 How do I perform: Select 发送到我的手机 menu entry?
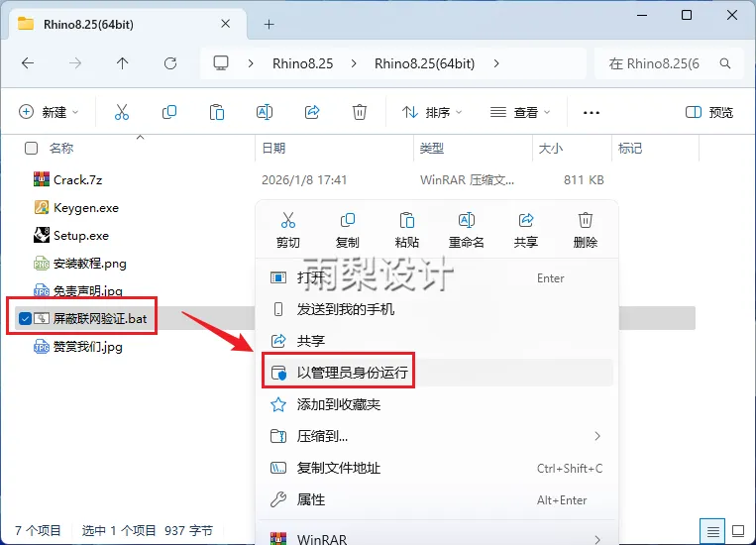pos(437,309)
